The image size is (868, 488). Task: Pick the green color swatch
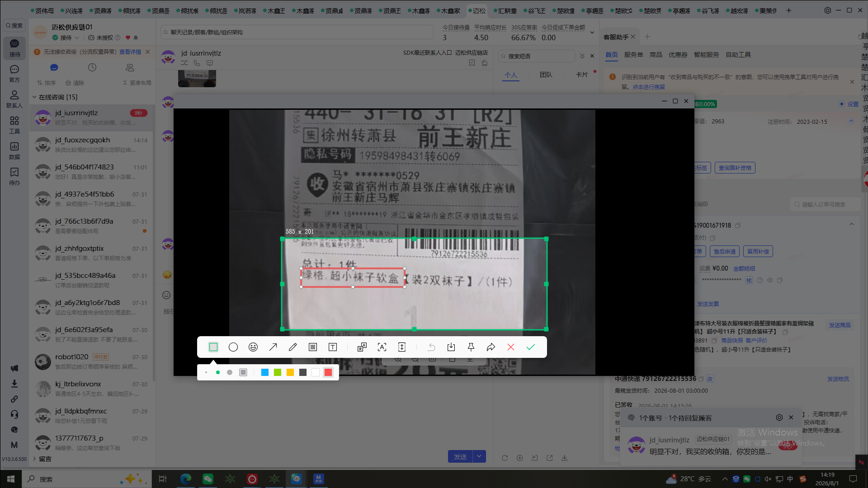pyautogui.click(x=278, y=372)
